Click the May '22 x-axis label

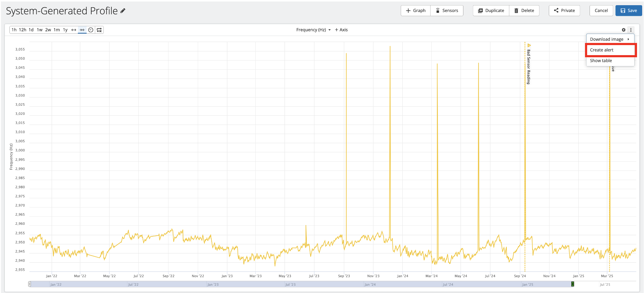109,276
